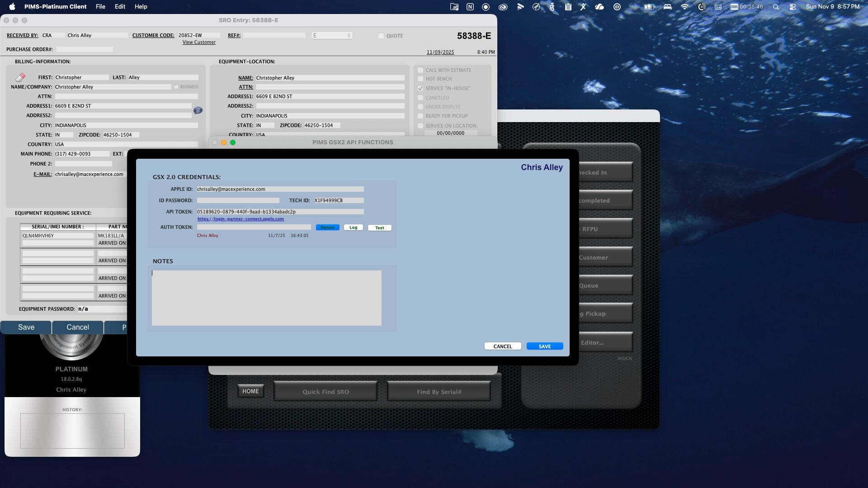
Task: Open PIMS-Platinum Client app menu
Action: pos(55,7)
